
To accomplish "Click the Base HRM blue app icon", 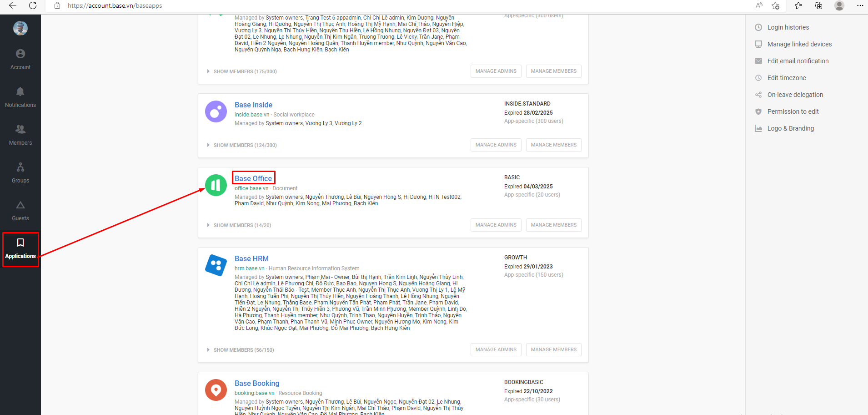I will pos(216,265).
